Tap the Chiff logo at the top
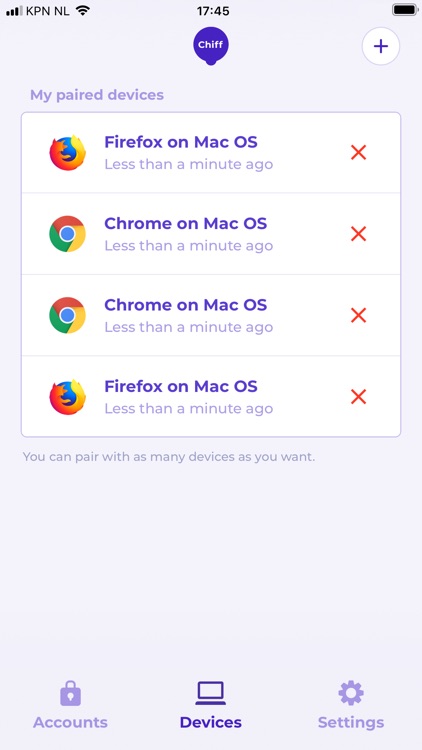 (x=211, y=46)
